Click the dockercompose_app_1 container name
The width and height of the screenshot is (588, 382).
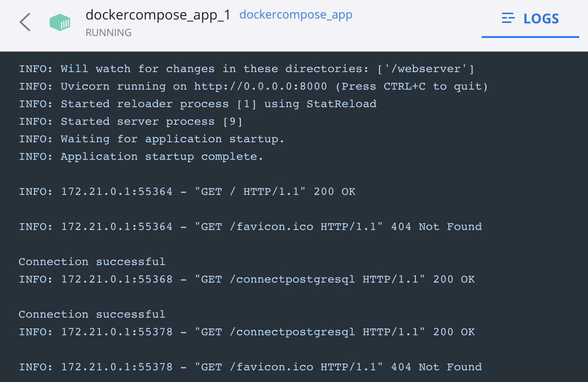157,15
